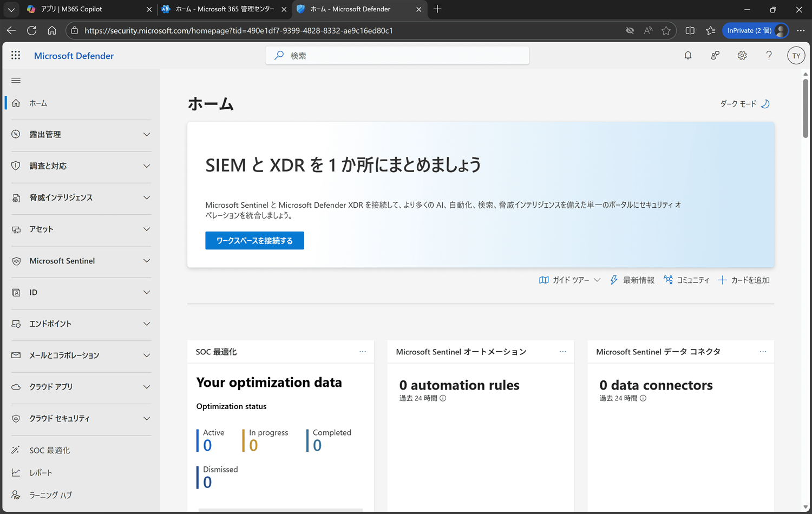The width and height of the screenshot is (812, 514).
Task: Open the settings gear icon
Action: [742, 55]
